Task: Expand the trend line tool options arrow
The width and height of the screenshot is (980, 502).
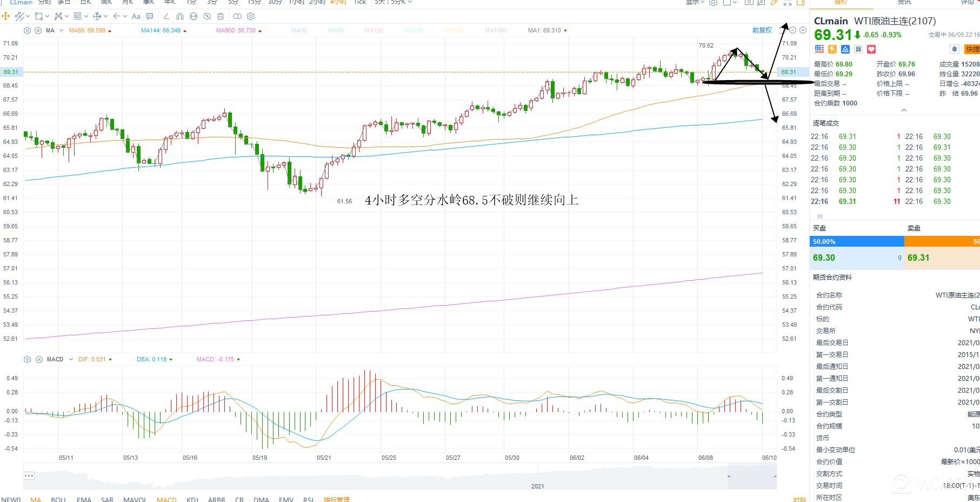Action: [x=28, y=16]
